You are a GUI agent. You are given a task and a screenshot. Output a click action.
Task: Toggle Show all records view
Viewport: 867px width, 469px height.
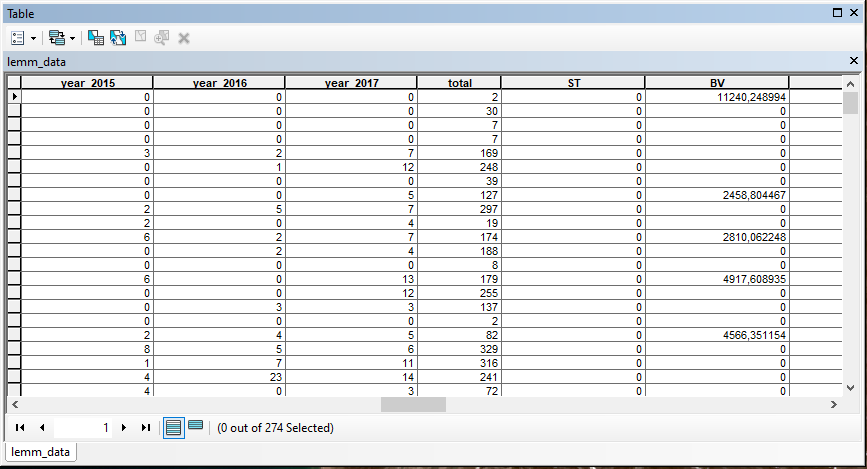point(174,428)
